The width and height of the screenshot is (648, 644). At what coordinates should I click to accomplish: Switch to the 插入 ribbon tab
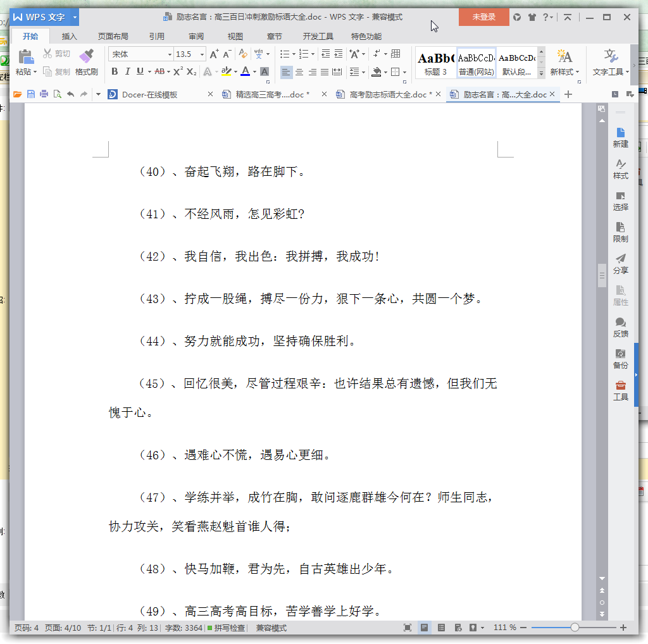[69, 36]
